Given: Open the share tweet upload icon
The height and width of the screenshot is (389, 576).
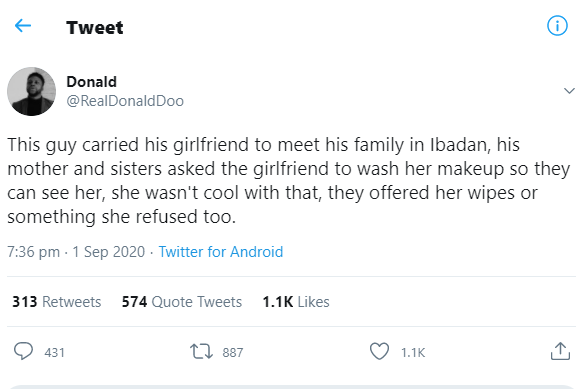Looking at the screenshot, I should [560, 351].
